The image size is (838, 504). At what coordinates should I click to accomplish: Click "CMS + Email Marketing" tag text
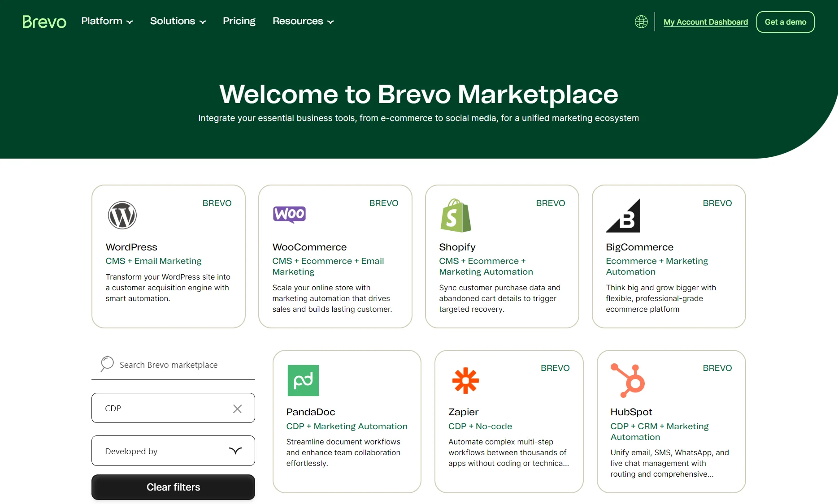click(x=153, y=261)
